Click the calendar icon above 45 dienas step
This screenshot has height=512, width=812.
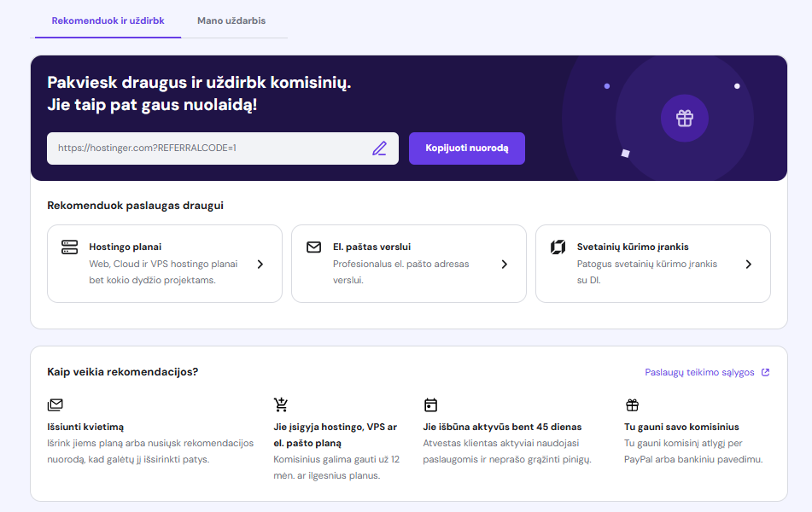tap(430, 404)
